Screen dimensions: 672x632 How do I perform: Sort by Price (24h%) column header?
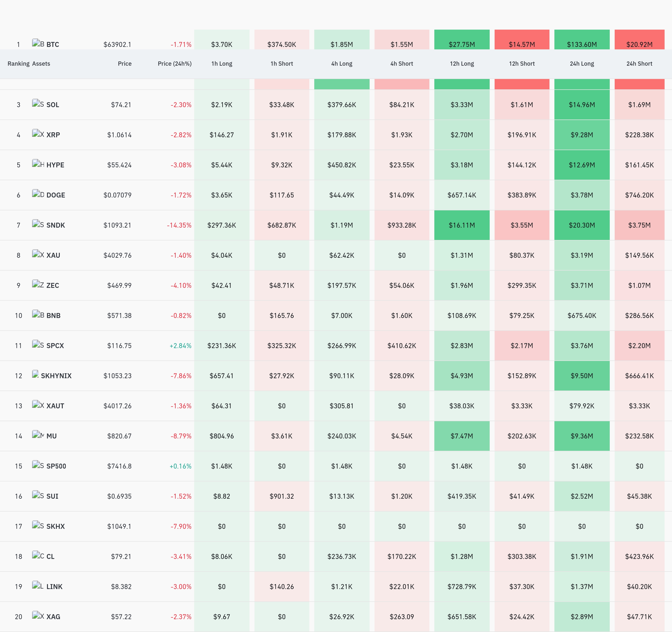point(174,63)
